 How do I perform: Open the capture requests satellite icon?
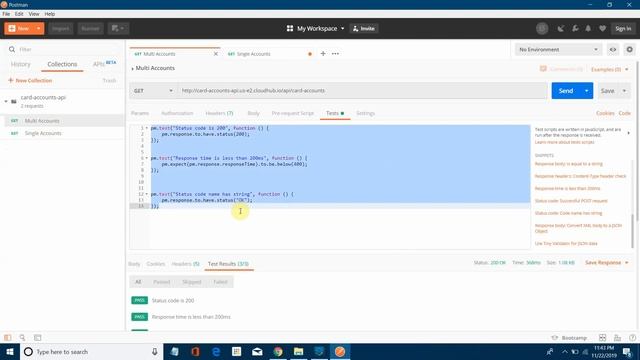(x=561, y=29)
